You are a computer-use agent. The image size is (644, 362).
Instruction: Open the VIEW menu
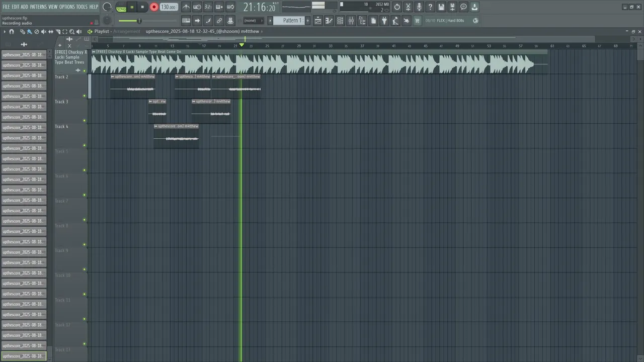pyautogui.click(x=53, y=7)
